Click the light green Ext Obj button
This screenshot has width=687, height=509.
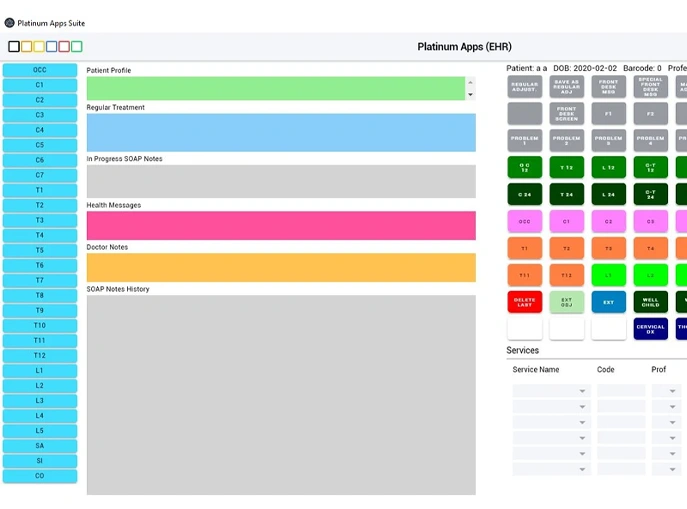pyautogui.click(x=567, y=302)
